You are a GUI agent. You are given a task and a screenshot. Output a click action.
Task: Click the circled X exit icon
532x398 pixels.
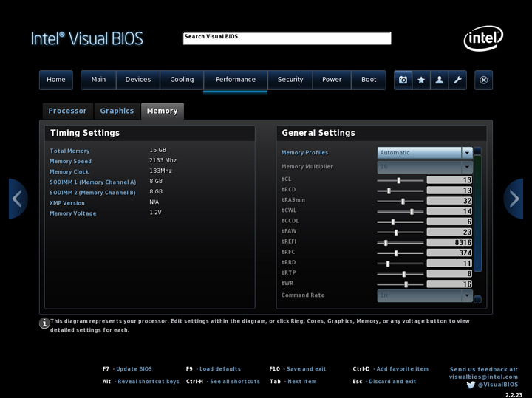(483, 80)
